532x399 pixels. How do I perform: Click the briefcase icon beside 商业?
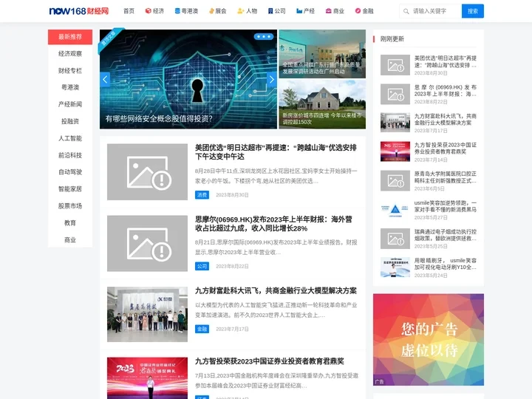click(x=328, y=11)
